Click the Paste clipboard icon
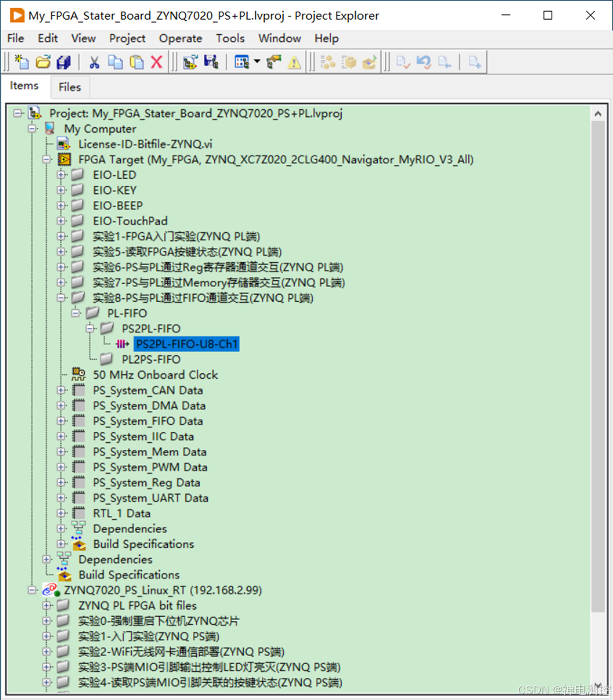 click(x=137, y=62)
